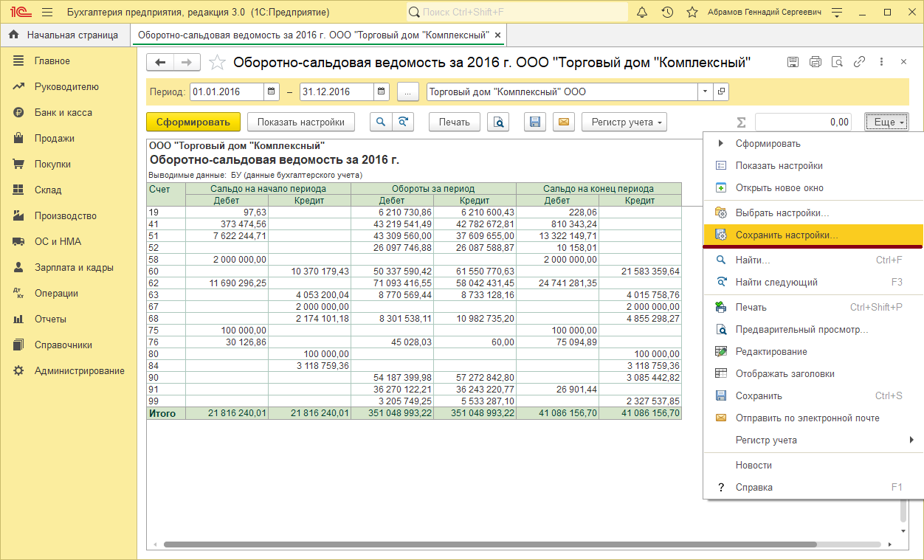Toggle Редактирование mode in the menu

tap(771, 352)
